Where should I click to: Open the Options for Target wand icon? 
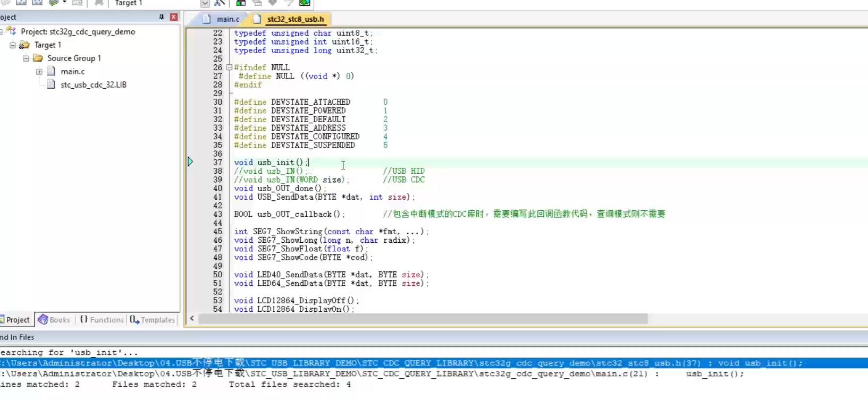pos(220,3)
